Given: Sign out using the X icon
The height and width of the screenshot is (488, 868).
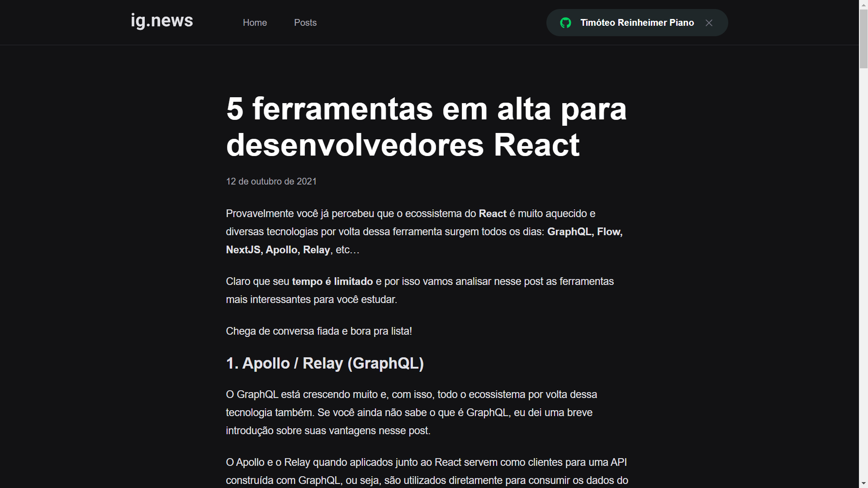Looking at the screenshot, I should (x=709, y=23).
